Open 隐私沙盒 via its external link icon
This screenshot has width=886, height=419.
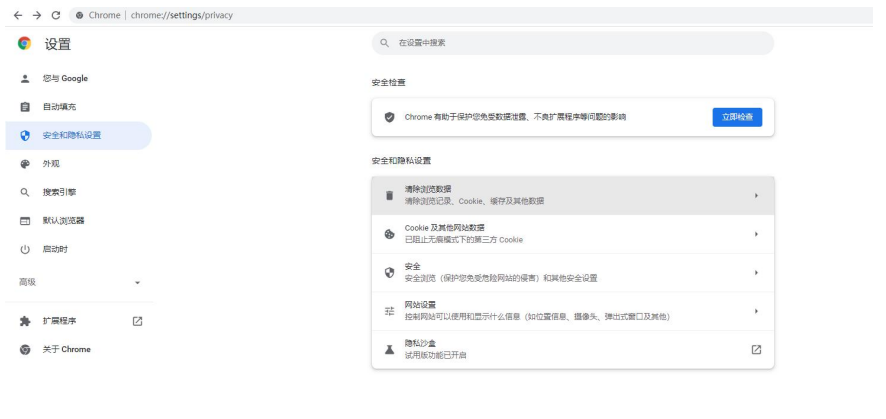coord(756,350)
